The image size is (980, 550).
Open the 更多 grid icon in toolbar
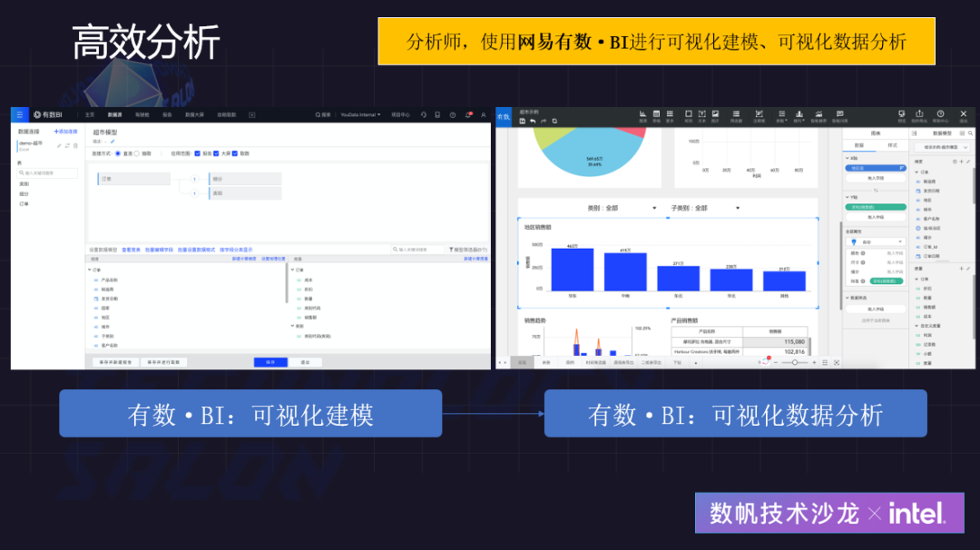pos(670,116)
